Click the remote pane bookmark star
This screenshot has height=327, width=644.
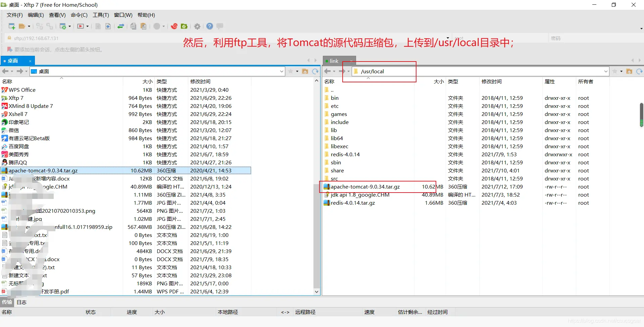(615, 71)
